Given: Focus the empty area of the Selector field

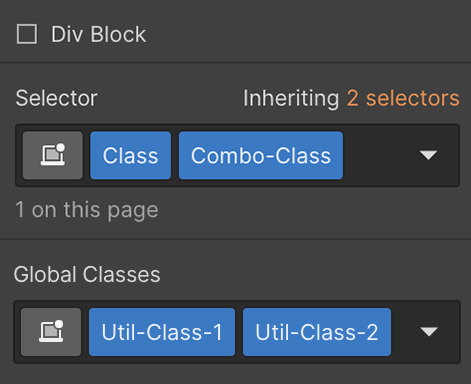Looking at the screenshot, I should [380, 155].
